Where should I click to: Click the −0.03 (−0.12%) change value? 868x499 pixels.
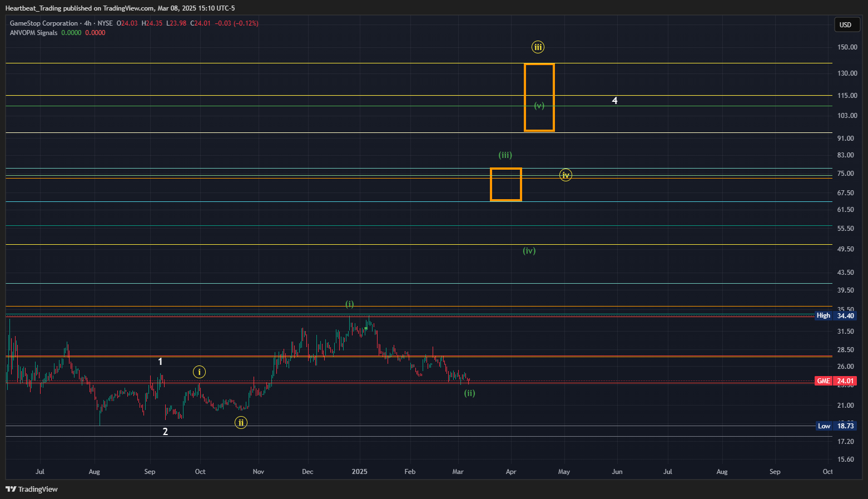[237, 23]
